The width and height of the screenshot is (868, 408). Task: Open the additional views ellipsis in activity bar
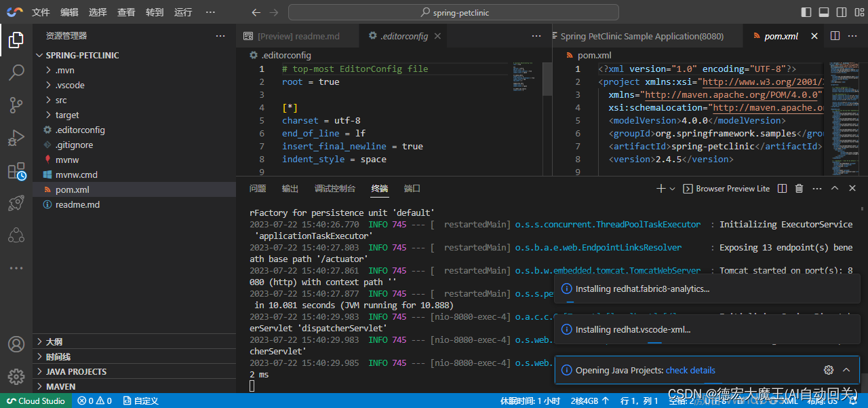(x=16, y=268)
